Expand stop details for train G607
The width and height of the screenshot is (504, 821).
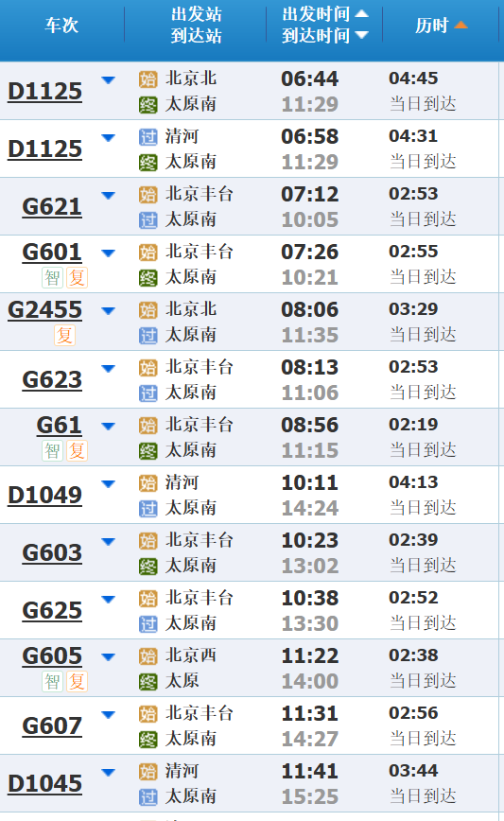pyautogui.click(x=109, y=714)
